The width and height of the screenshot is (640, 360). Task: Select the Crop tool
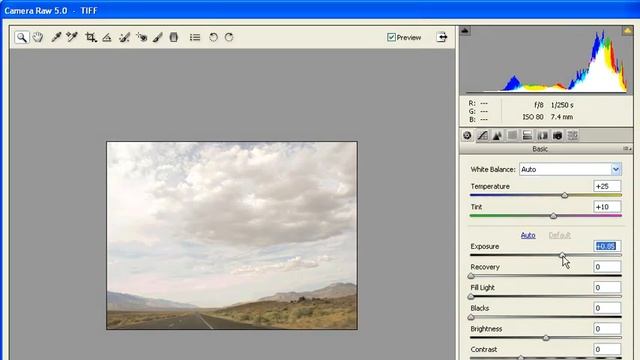[x=91, y=38]
